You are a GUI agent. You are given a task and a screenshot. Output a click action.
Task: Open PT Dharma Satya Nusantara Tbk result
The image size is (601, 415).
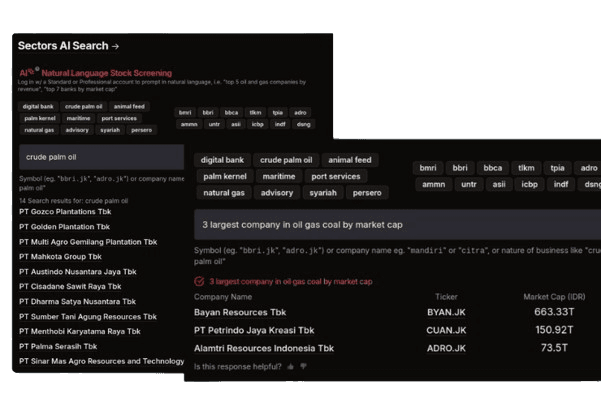point(77,302)
